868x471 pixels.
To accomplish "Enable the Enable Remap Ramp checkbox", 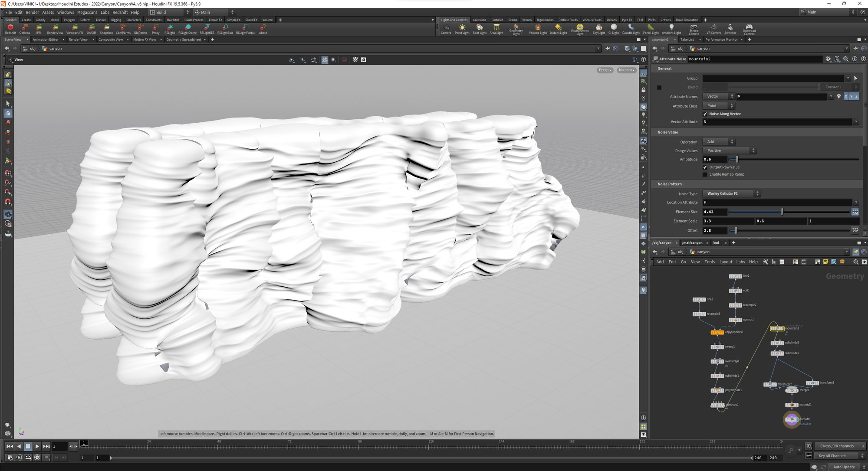I will coord(705,174).
